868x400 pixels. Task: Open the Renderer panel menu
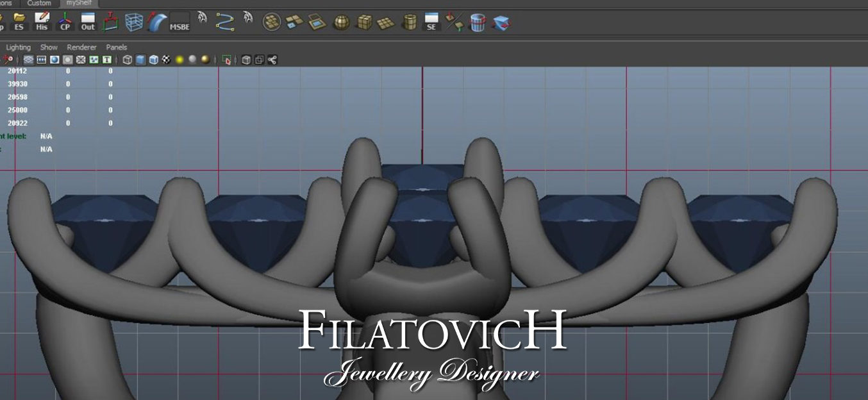click(82, 47)
